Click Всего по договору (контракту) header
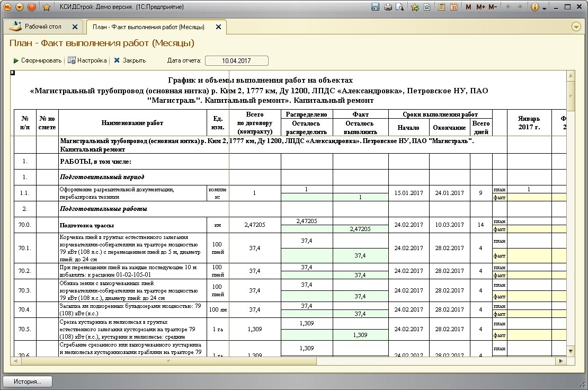This screenshot has height=390, width=588. click(x=255, y=123)
